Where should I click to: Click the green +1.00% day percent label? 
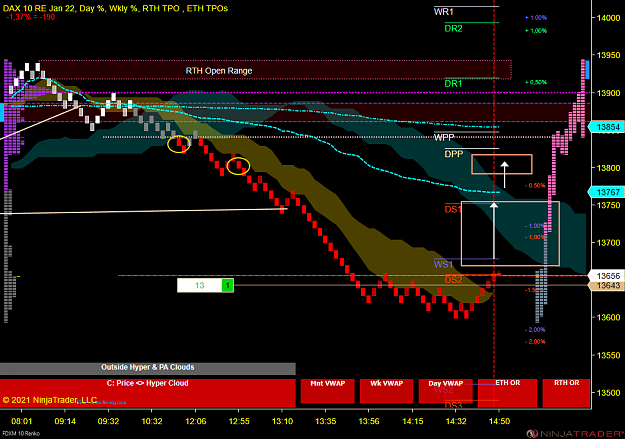536,31
